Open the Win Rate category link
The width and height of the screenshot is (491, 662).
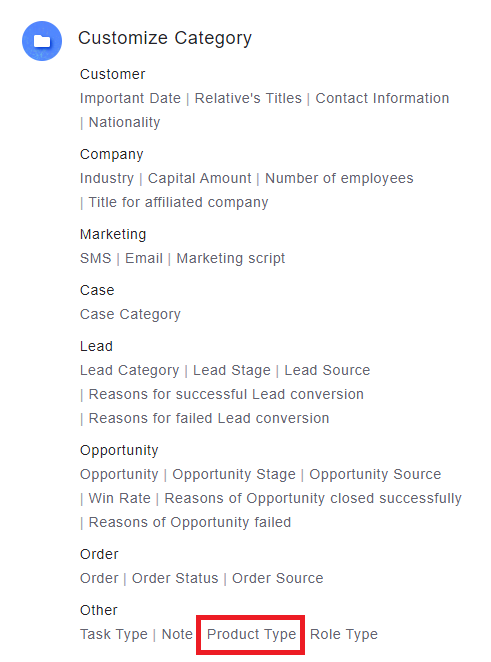coord(120,499)
